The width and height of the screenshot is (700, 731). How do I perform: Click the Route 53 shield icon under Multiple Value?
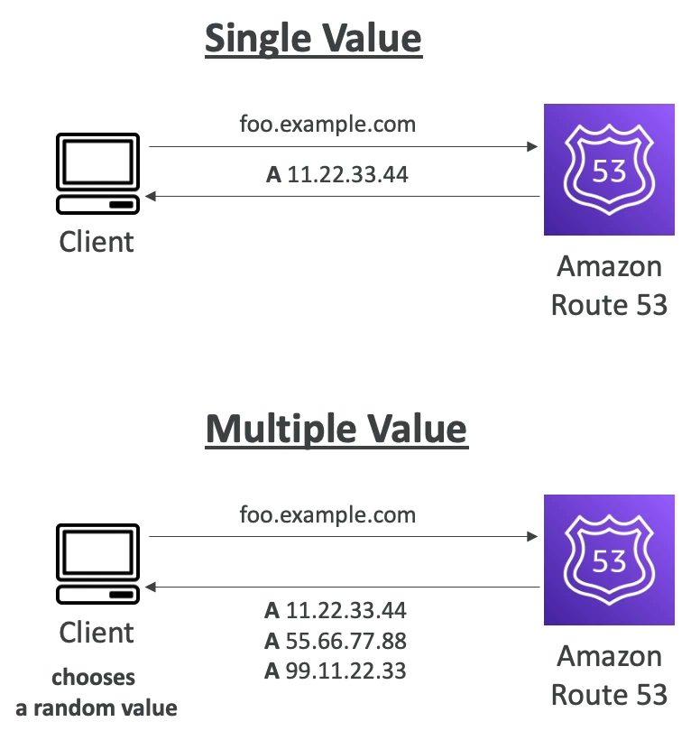tap(609, 560)
